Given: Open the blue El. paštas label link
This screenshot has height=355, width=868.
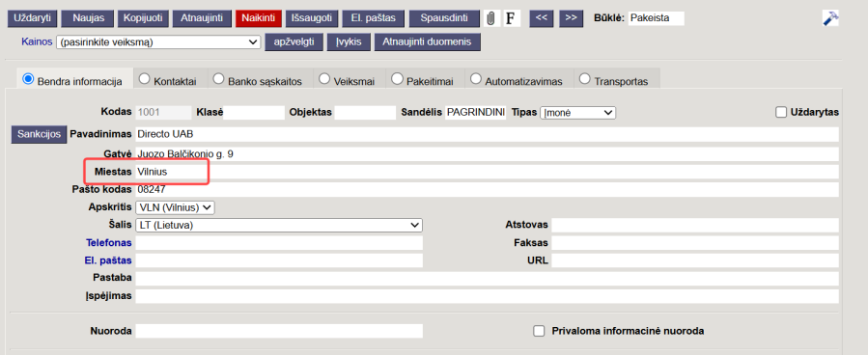Looking at the screenshot, I should tap(108, 259).
